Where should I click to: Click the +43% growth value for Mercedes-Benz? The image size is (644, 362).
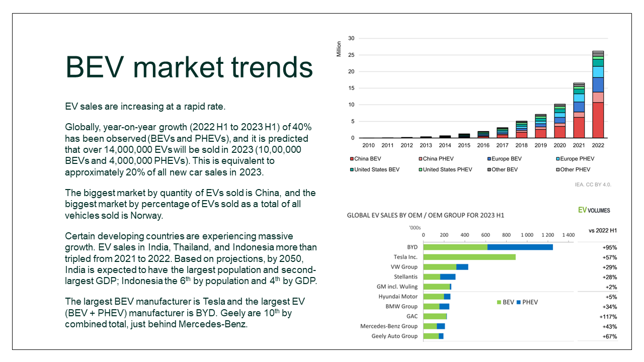(x=609, y=327)
